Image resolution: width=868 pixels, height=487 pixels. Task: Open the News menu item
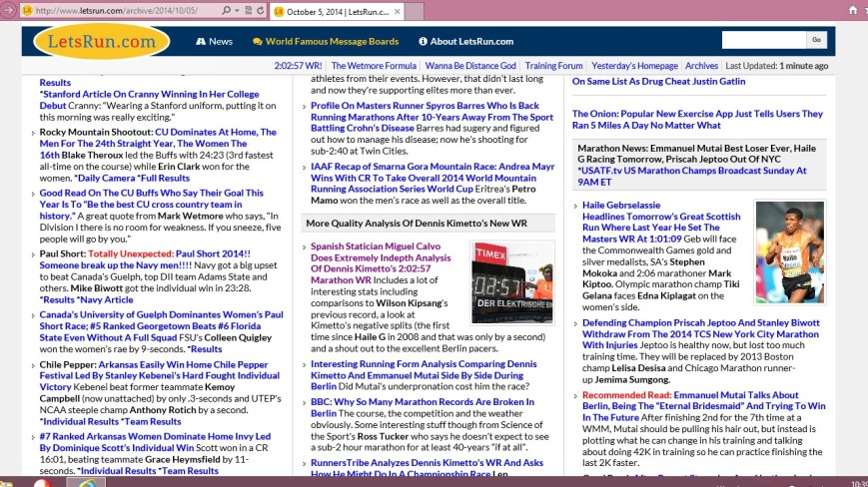pos(214,41)
